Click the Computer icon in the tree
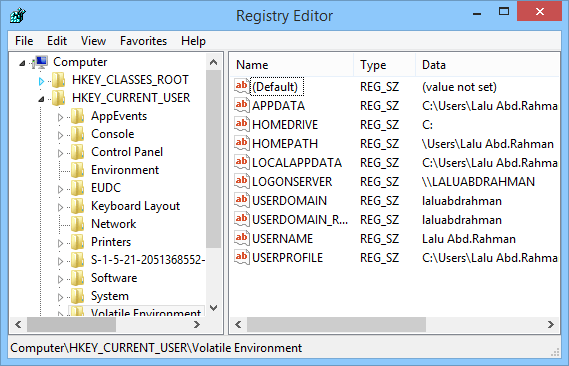569x366 pixels. click(x=40, y=62)
